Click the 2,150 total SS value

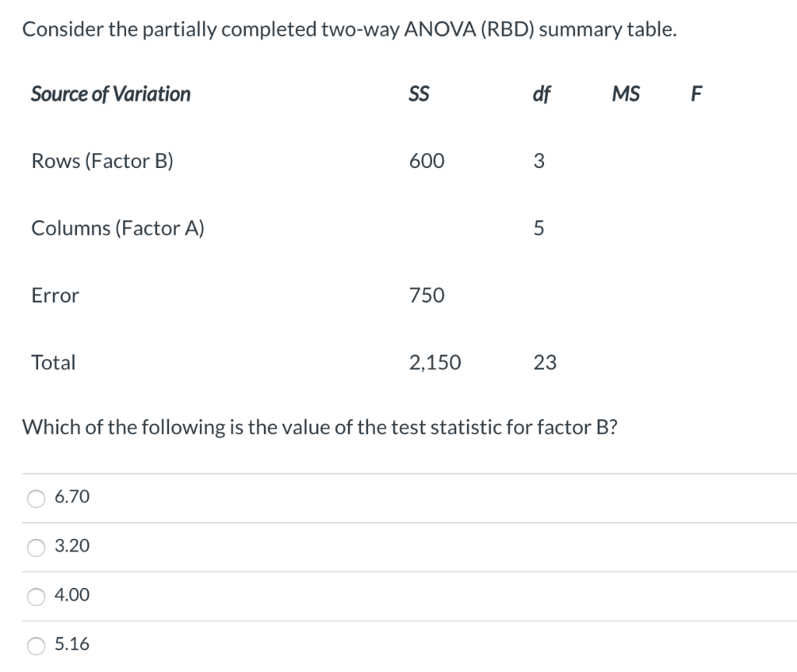pyautogui.click(x=435, y=363)
